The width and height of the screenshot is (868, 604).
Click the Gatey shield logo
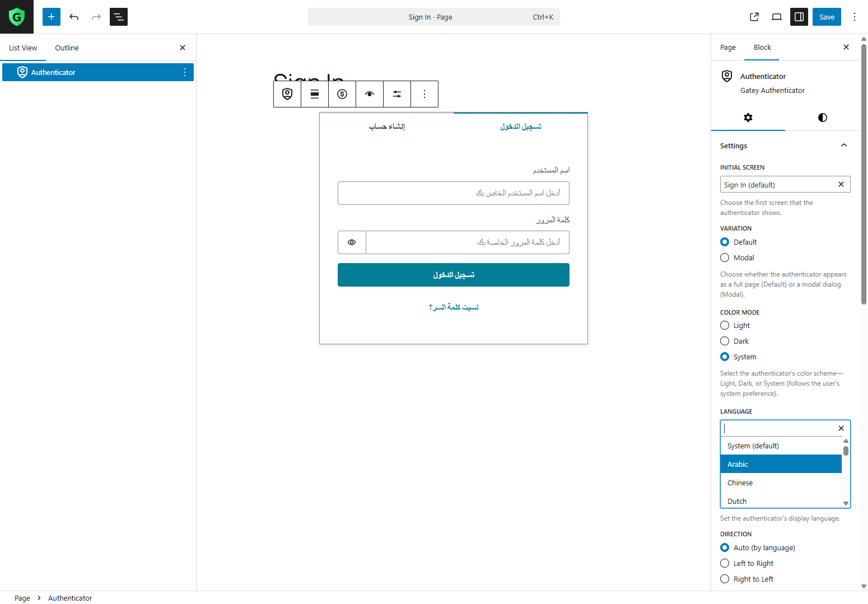[x=17, y=17]
